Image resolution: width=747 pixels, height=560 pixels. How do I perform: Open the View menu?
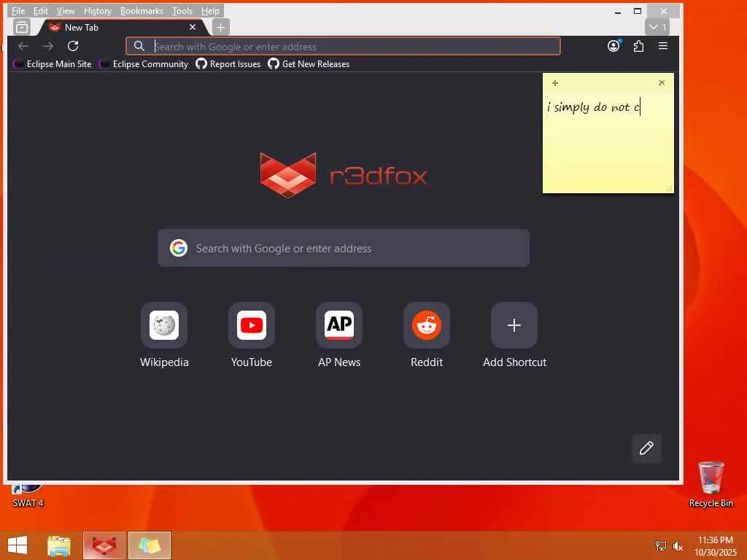[66, 10]
